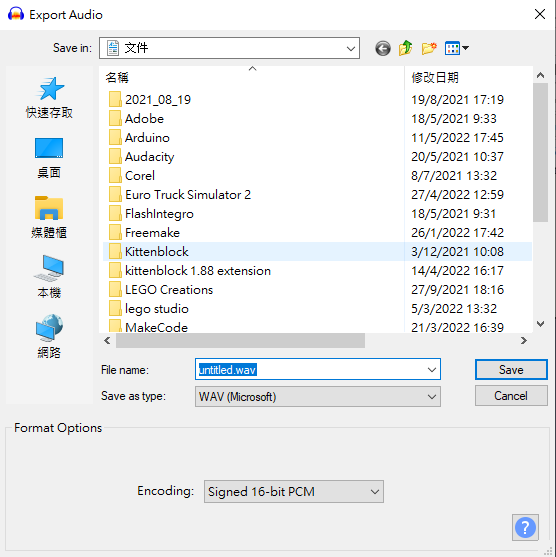This screenshot has height=557, width=556.
Task: Click date 14/4/2022 16:17
Action: 457,271
